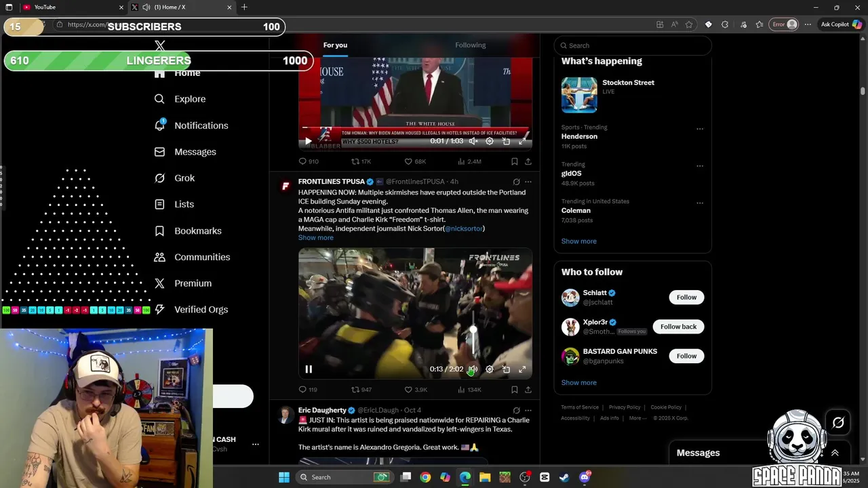Show more suggestions under Who to follow

tap(579, 383)
